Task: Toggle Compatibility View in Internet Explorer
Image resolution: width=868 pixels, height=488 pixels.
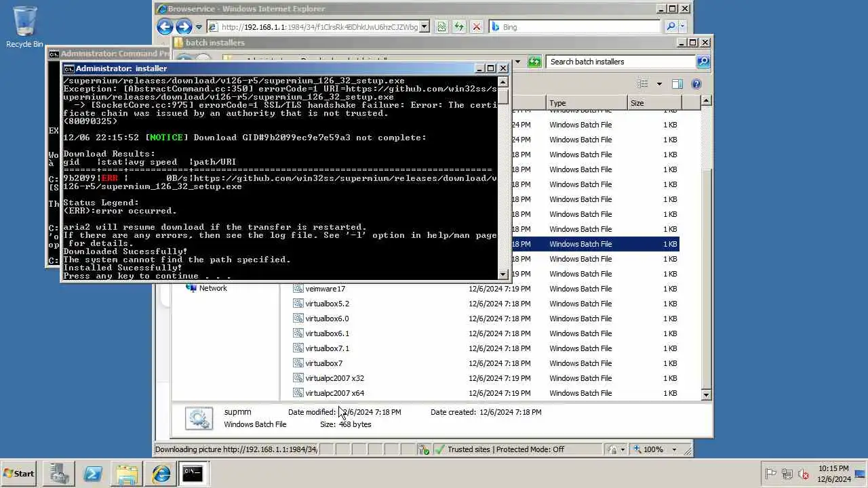Action: click(441, 27)
